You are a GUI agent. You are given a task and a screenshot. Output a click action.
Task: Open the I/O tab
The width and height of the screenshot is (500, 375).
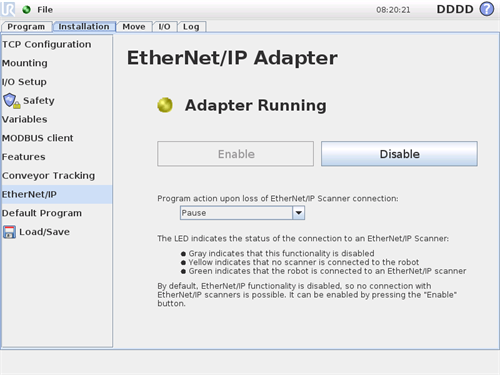(164, 27)
